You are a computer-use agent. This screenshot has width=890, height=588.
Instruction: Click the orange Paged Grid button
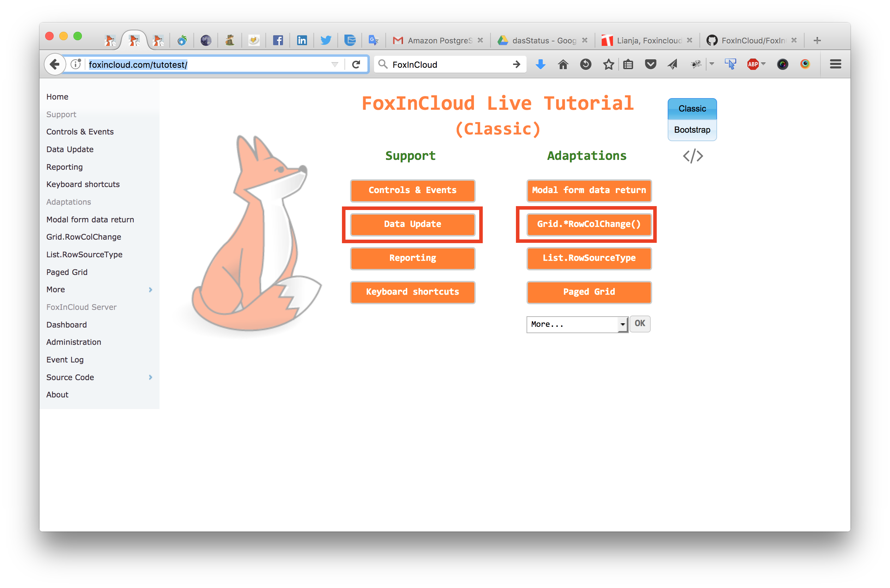[x=589, y=292]
